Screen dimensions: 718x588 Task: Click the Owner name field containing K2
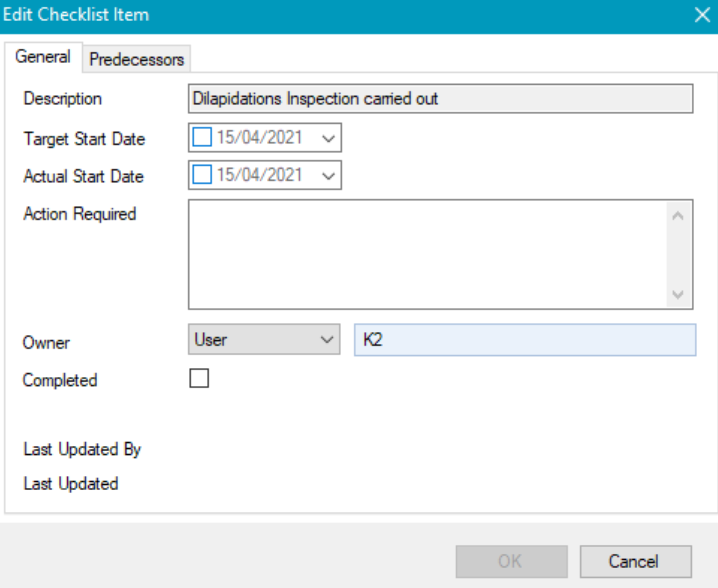tap(525, 340)
